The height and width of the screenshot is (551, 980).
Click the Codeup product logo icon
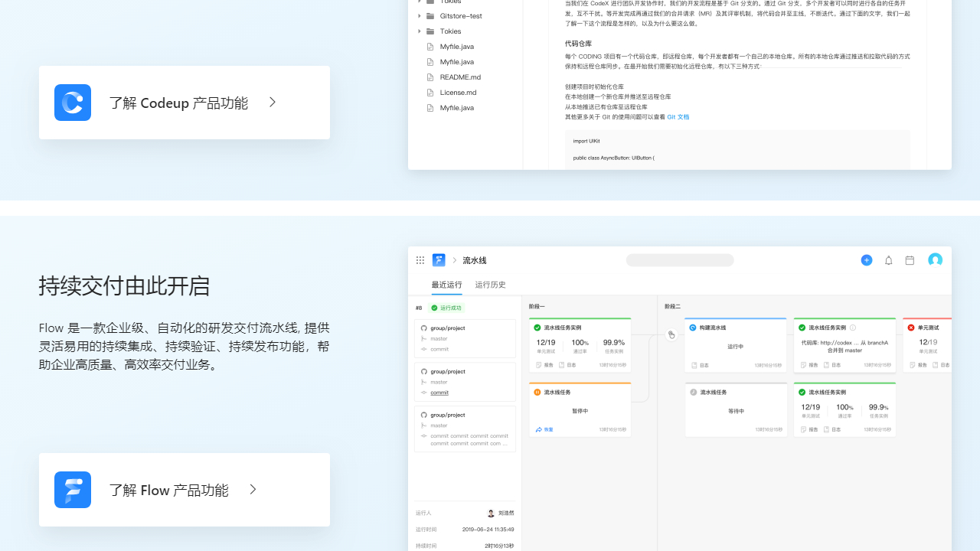tap(72, 102)
